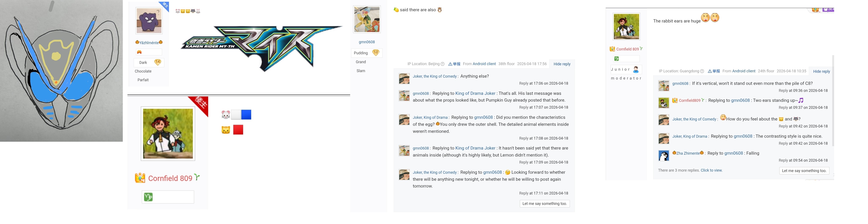Click the gmn0608 link in the "contrasting style" reply
Viewport: 868px width, 224px height.
click(743, 136)
